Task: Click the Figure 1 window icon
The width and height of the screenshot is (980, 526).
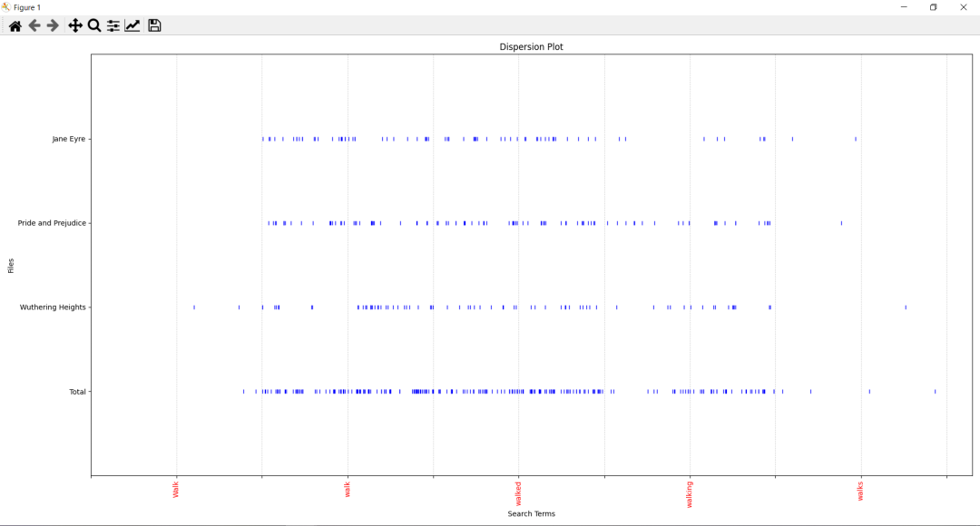Action: 6,7
